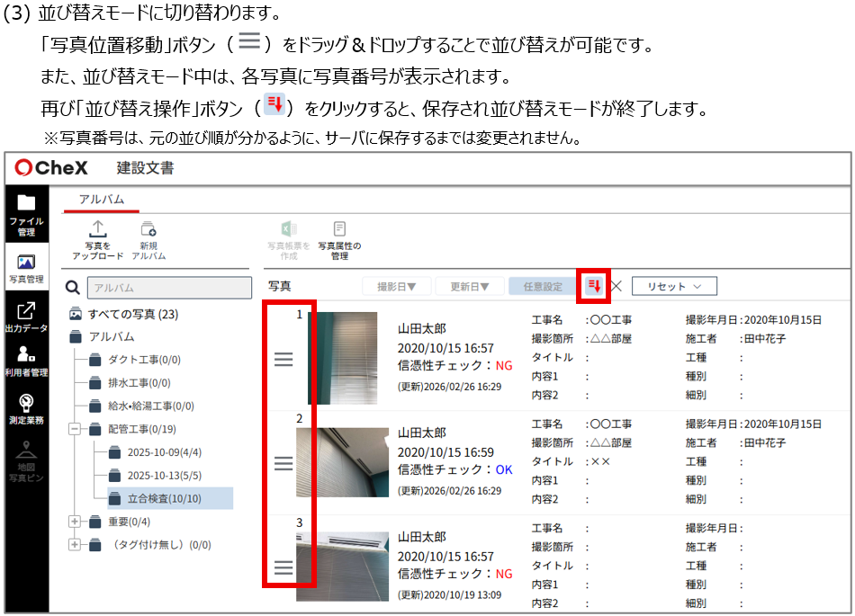Select 写真管理 sidebar icon
This screenshot has width=855, height=616.
pyautogui.click(x=26, y=268)
